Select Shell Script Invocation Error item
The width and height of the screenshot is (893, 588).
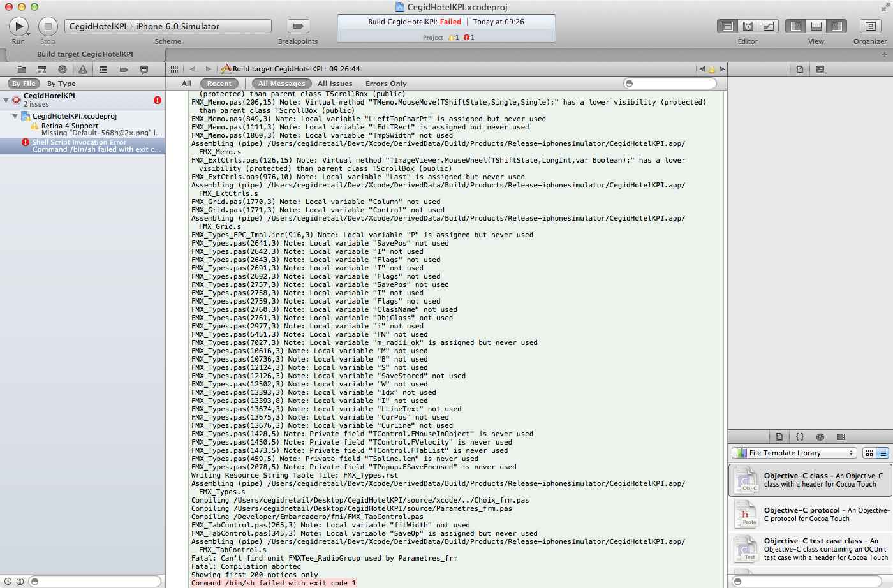82,145
